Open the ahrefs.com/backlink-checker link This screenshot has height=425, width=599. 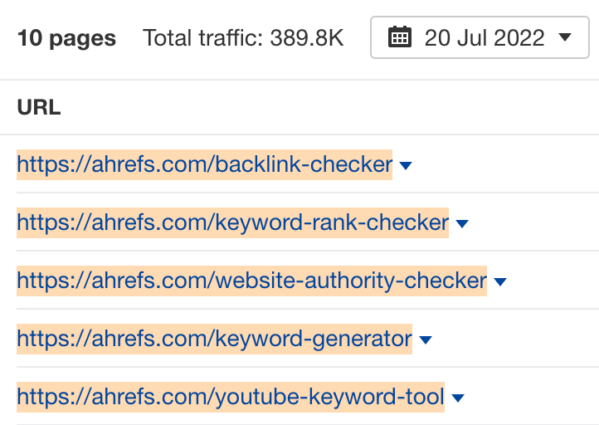(x=204, y=165)
